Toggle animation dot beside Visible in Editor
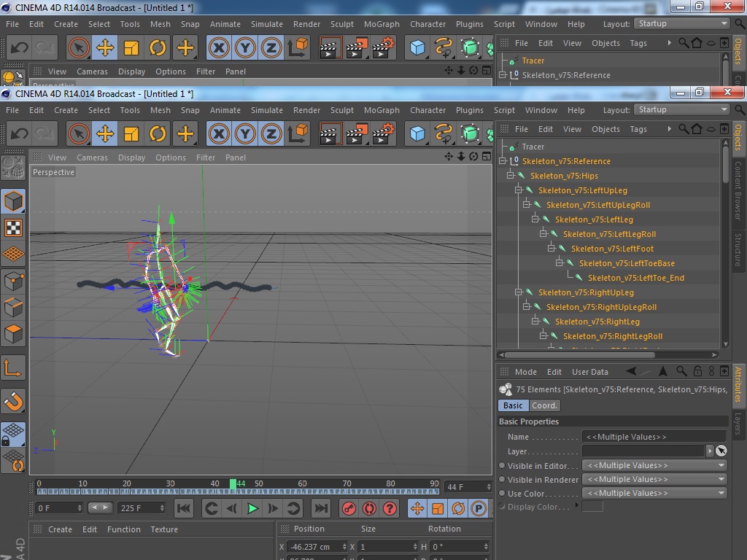747x560 pixels. [x=502, y=466]
